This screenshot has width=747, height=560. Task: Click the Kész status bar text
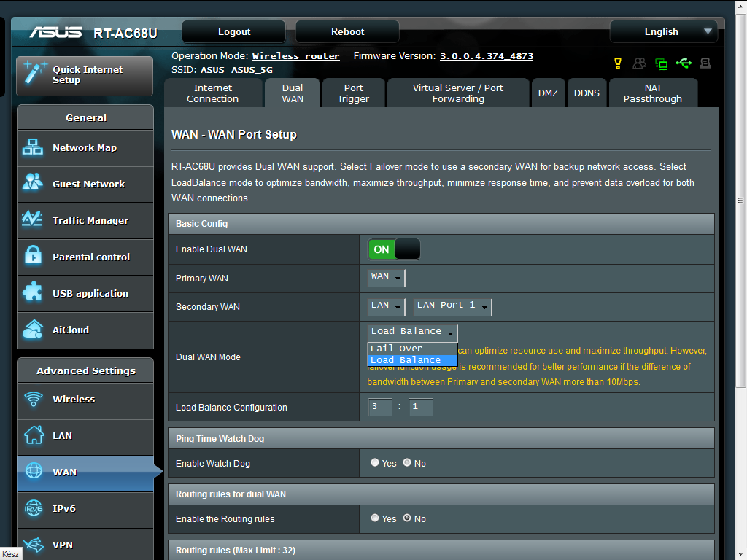pyautogui.click(x=10, y=554)
